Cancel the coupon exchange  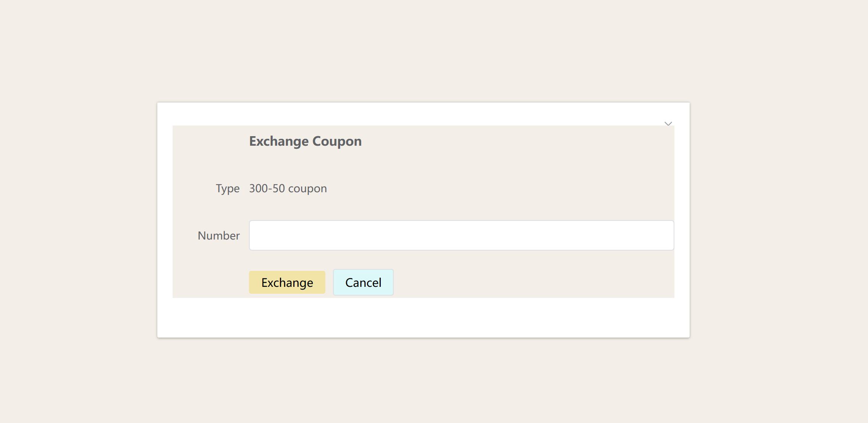(x=363, y=282)
